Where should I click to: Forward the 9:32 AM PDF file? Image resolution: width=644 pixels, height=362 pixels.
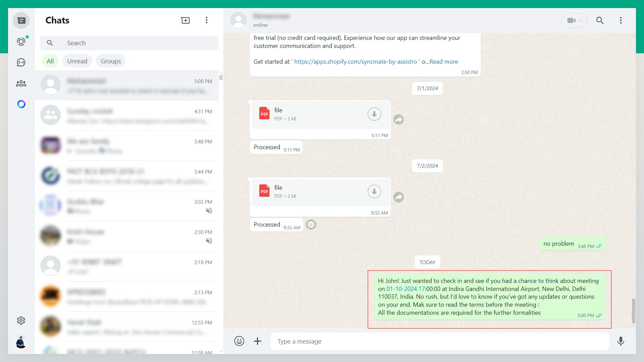point(398,197)
